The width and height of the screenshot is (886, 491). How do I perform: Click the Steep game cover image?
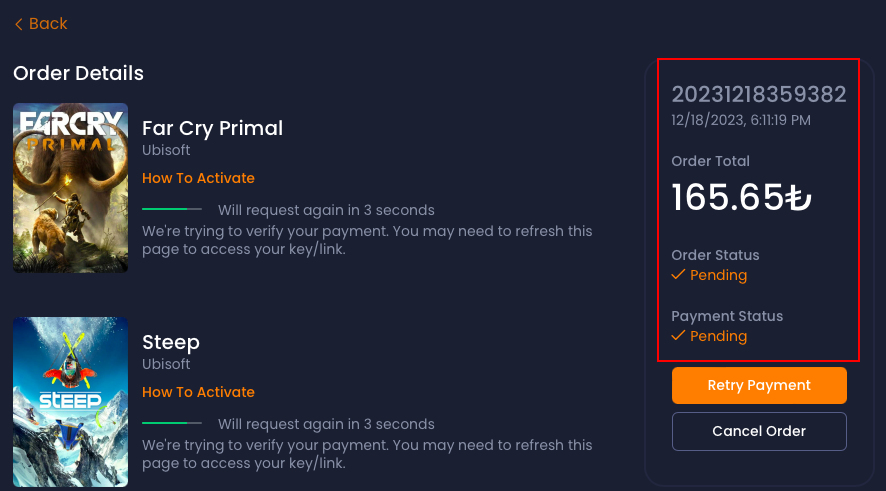70,402
